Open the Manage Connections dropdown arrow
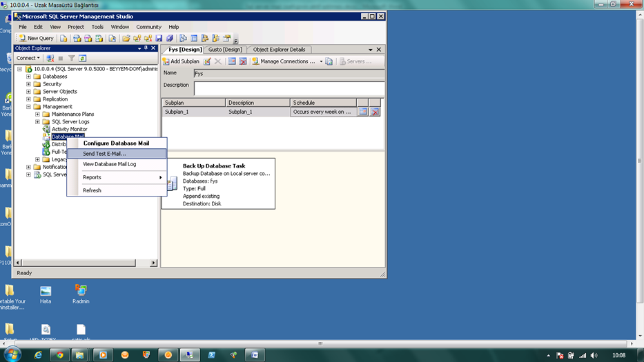Image resolution: width=644 pixels, height=362 pixels. (x=321, y=61)
